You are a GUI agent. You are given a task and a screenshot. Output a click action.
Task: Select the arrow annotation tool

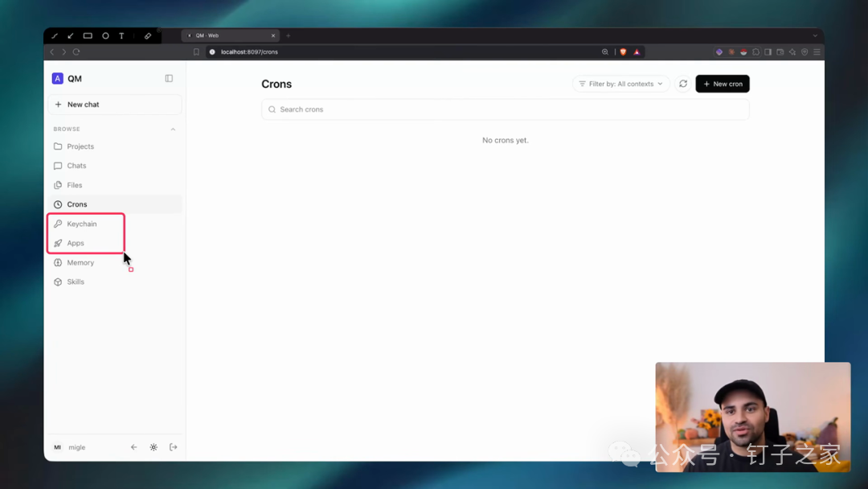(x=70, y=36)
